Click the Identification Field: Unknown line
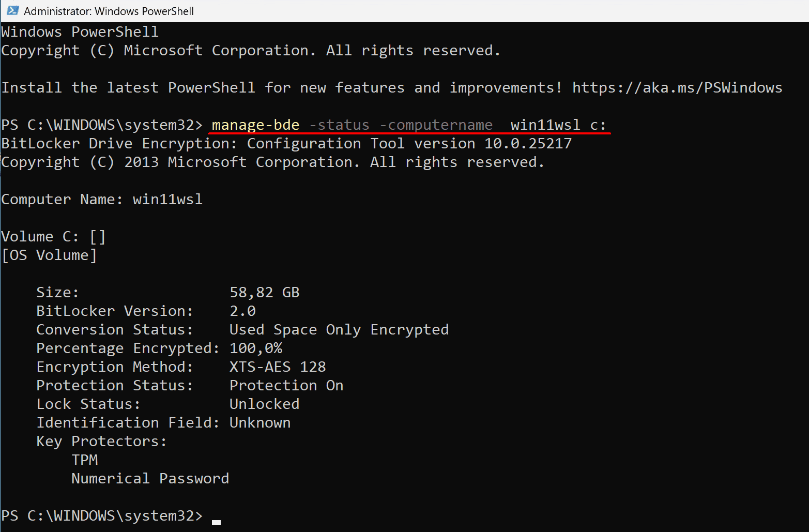809x532 pixels. pyautogui.click(x=163, y=422)
